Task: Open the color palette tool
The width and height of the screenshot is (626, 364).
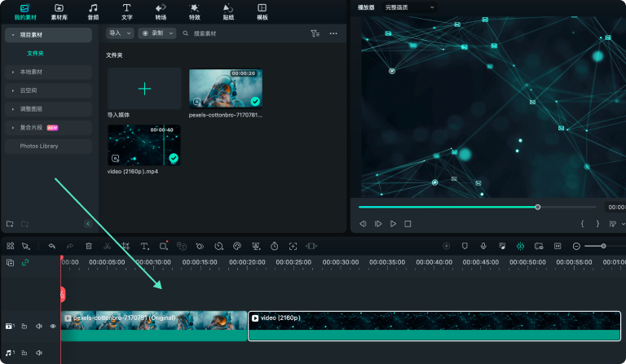Action: (x=237, y=246)
